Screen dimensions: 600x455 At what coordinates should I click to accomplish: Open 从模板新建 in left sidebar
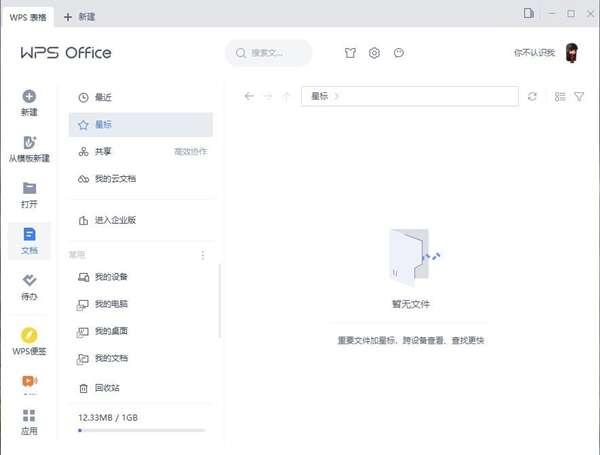pyautogui.click(x=29, y=143)
